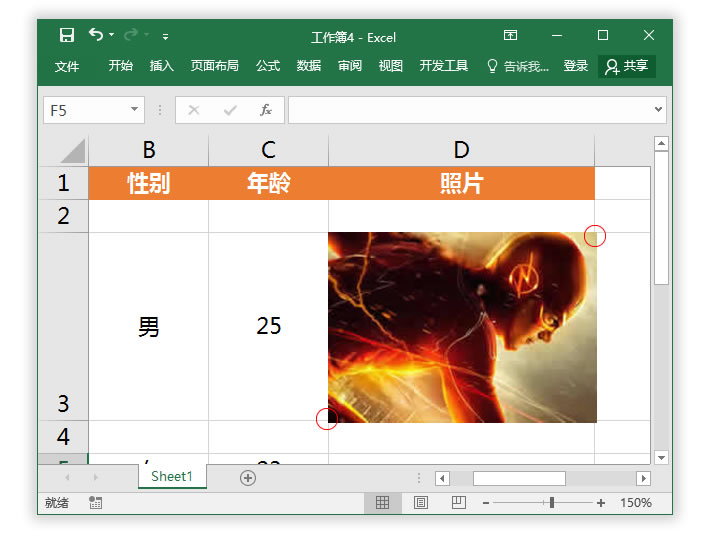Viewport: 710px width, 536px height.
Task: Expand the formula bar chevron
Action: 658,110
